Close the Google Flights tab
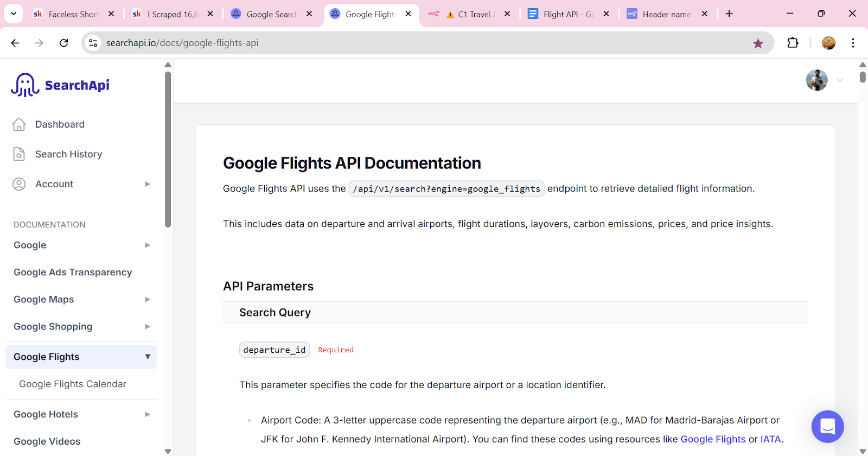This screenshot has width=868, height=456. (408, 14)
